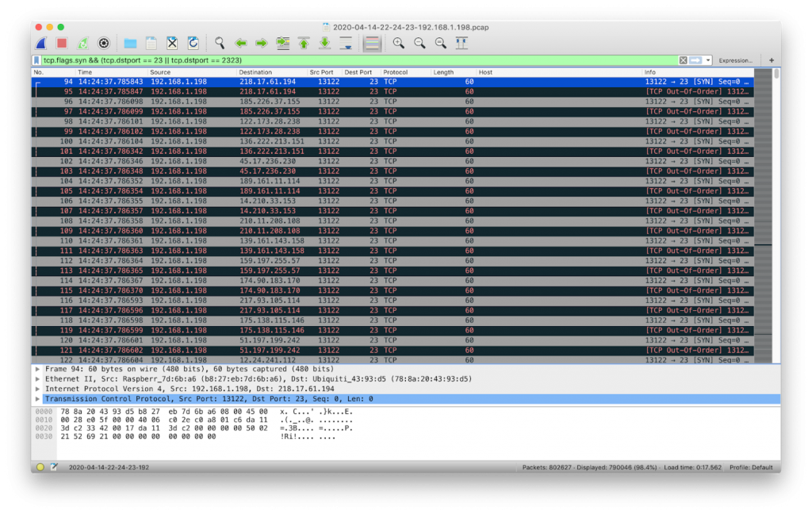Toggle the display filter bookmark icon
Image resolution: width=812 pixels, height=514 pixels.
click(36, 60)
